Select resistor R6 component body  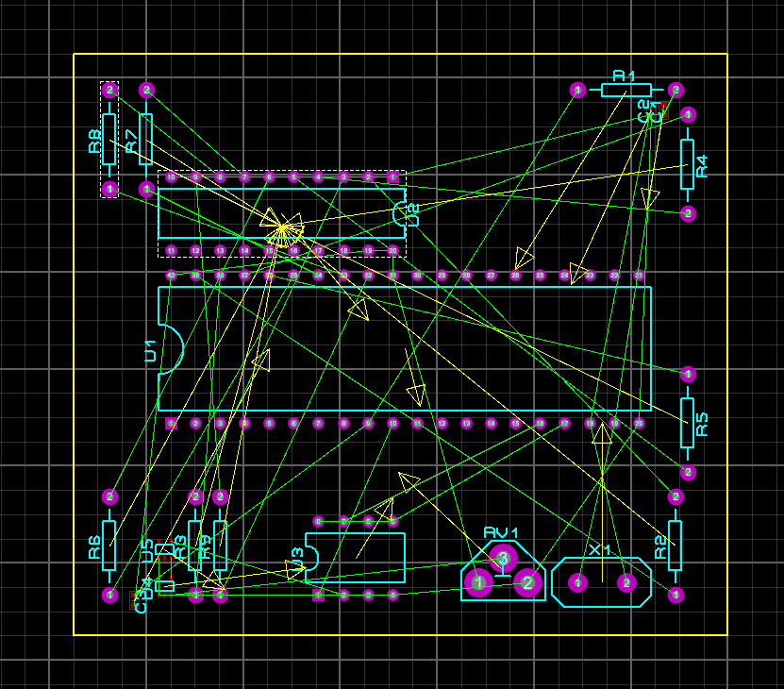(109, 546)
